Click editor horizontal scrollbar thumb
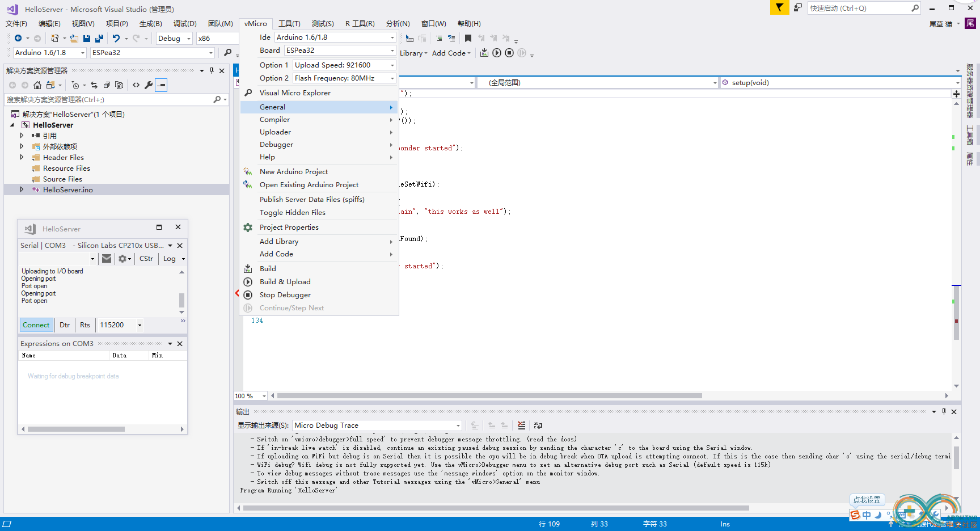The image size is (980, 531). pyautogui.click(x=489, y=396)
